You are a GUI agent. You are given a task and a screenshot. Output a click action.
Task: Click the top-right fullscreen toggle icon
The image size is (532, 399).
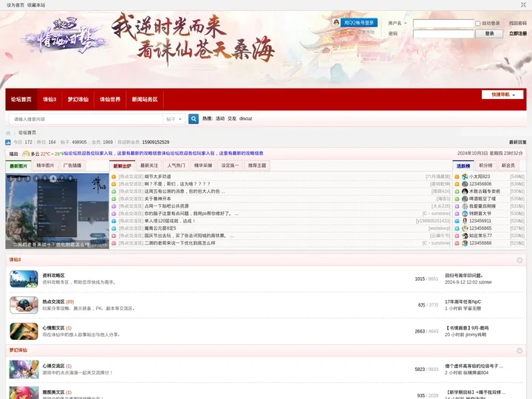tap(523, 4)
